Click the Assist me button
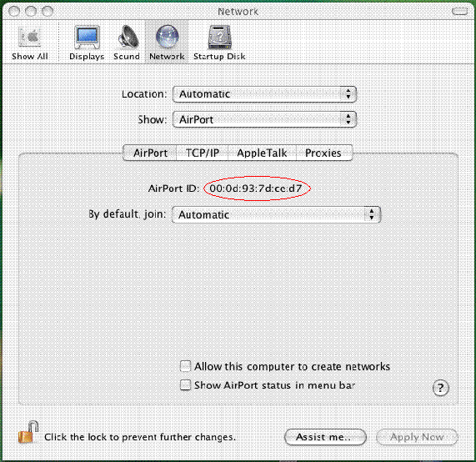 [x=325, y=437]
